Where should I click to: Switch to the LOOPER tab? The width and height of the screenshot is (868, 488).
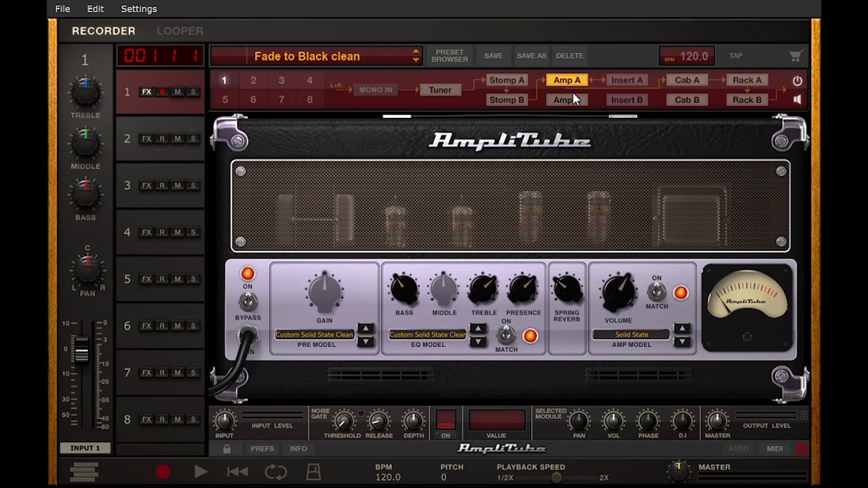[x=180, y=31]
